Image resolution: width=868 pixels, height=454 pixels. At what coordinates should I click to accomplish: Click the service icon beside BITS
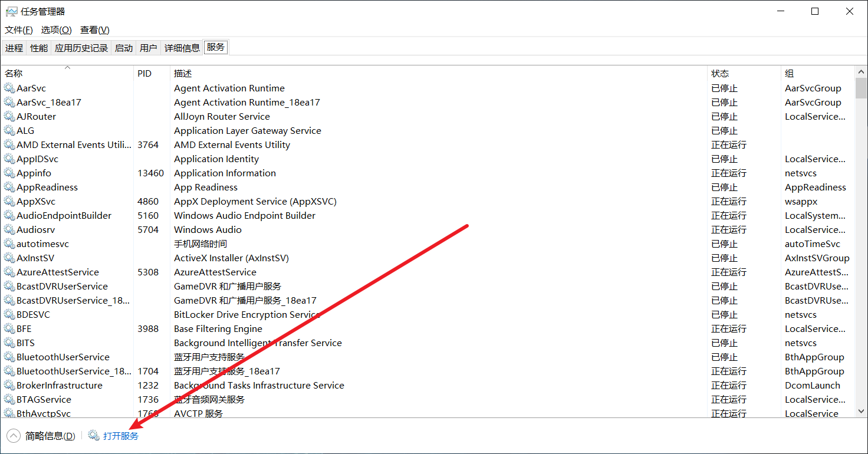point(9,343)
